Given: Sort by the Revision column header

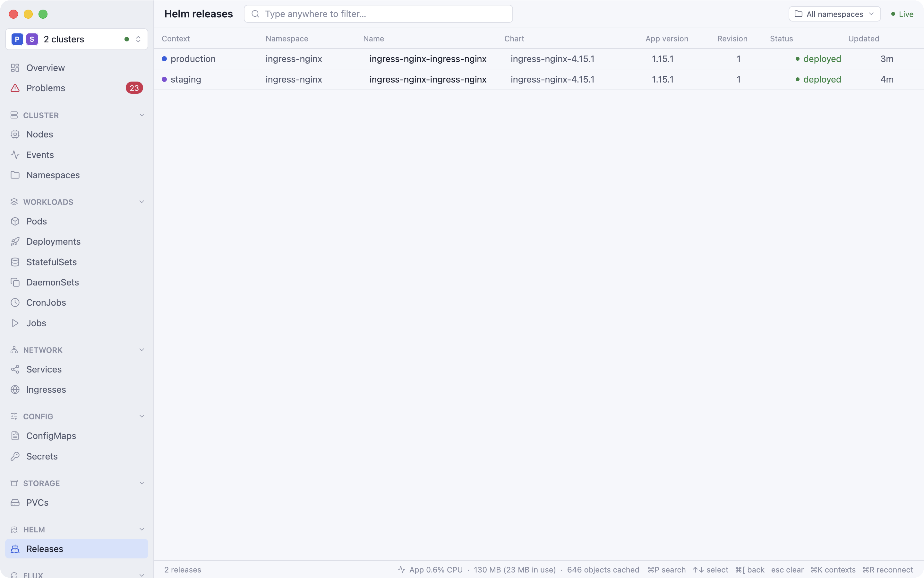Looking at the screenshot, I should click(732, 39).
